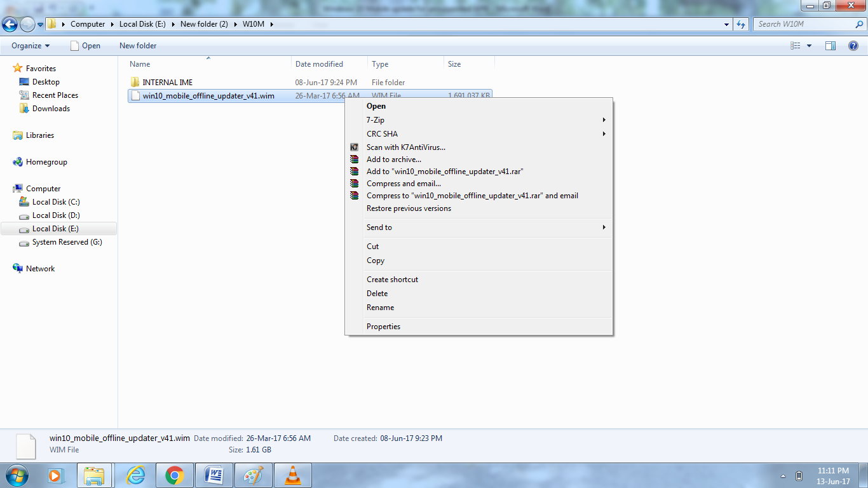The width and height of the screenshot is (868, 488).
Task: Expand arrow after W10M in breadcrumb
Action: [271, 24]
